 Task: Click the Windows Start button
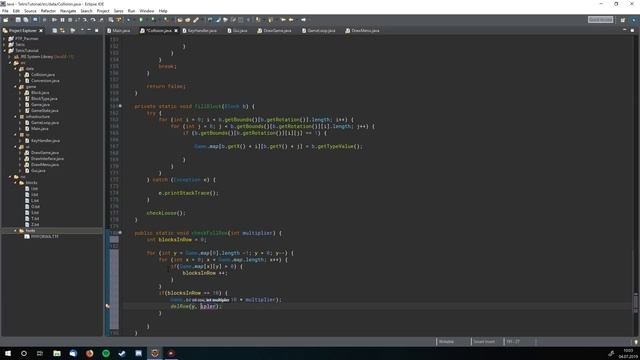click(8, 353)
